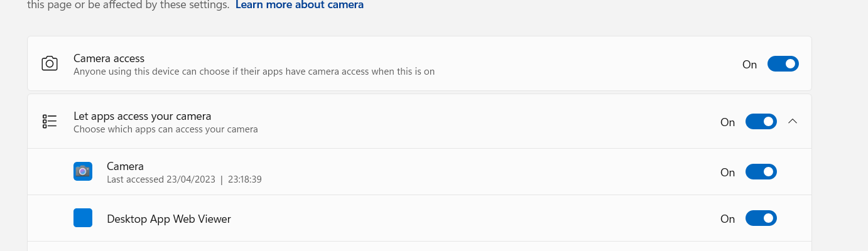Disable the Let apps access your camera toggle

(761, 122)
